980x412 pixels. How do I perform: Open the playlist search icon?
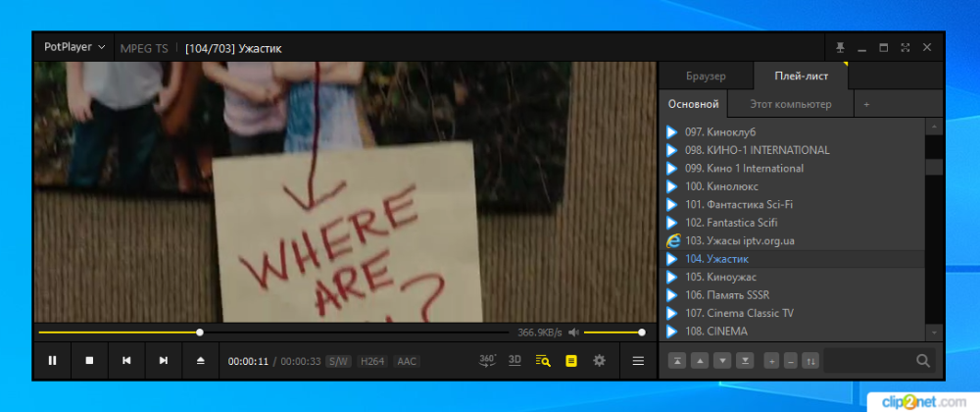point(543,361)
